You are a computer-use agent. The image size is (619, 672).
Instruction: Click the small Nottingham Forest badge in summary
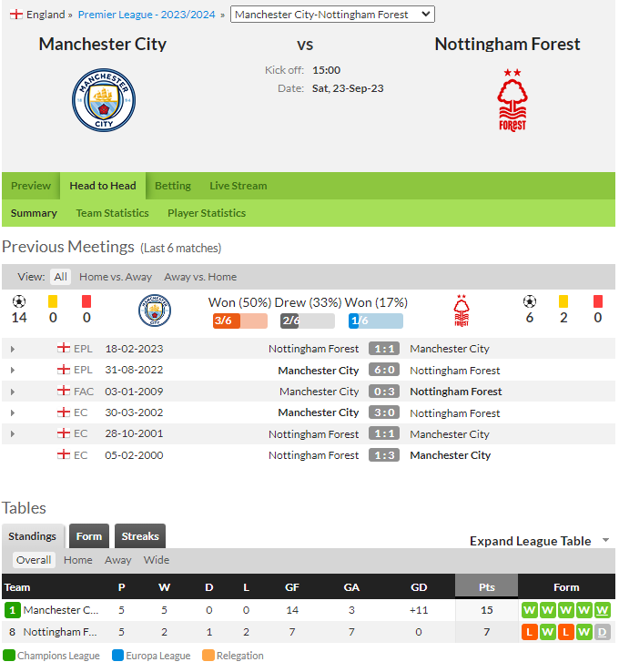[x=462, y=311]
